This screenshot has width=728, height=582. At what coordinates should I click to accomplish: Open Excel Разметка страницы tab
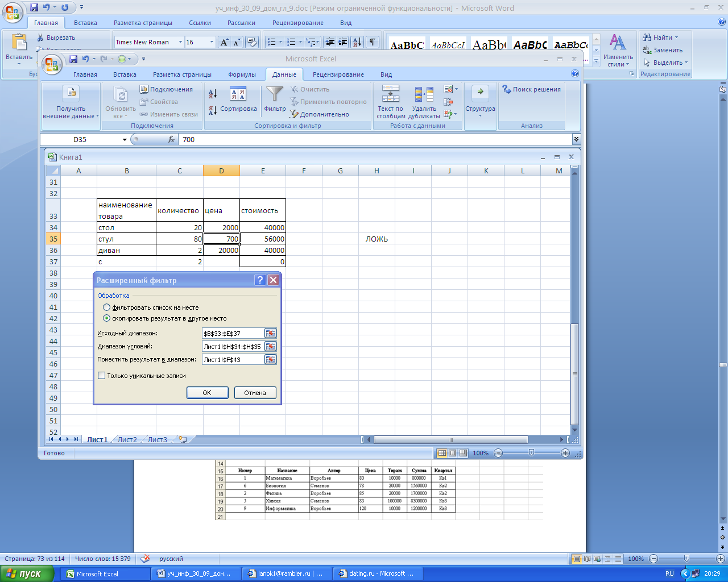tap(182, 74)
